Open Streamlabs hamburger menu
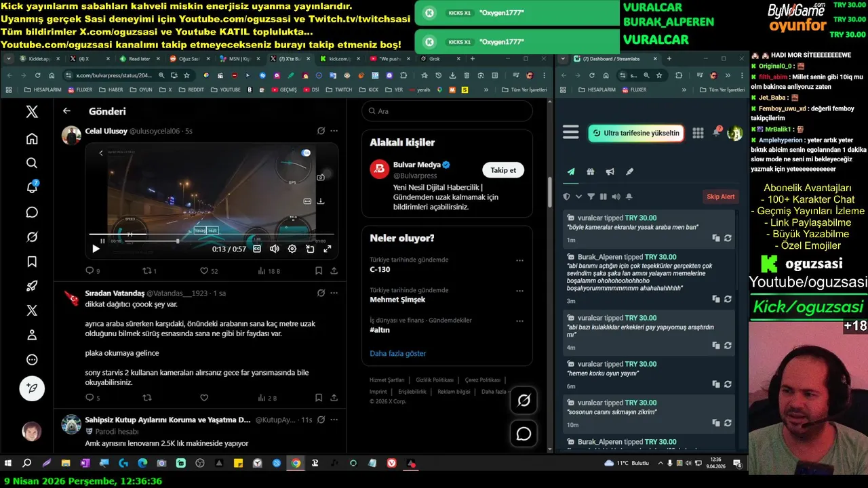This screenshot has width=868, height=488. coord(571,133)
